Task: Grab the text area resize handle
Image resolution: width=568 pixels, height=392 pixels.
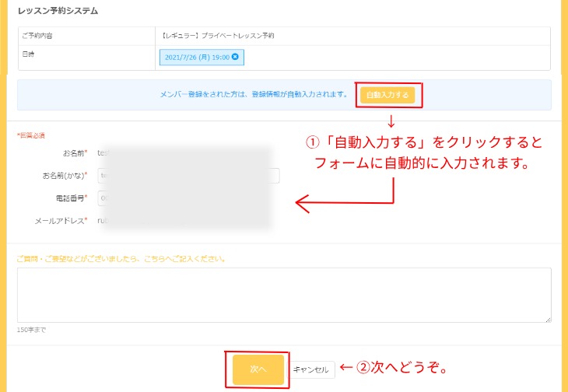Action: 548,318
